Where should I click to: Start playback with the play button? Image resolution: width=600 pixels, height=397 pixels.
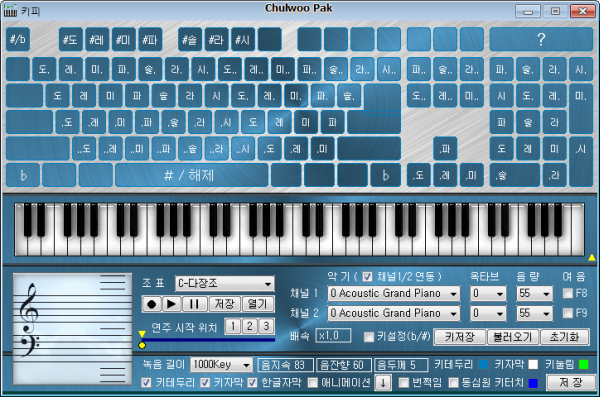[x=171, y=304]
